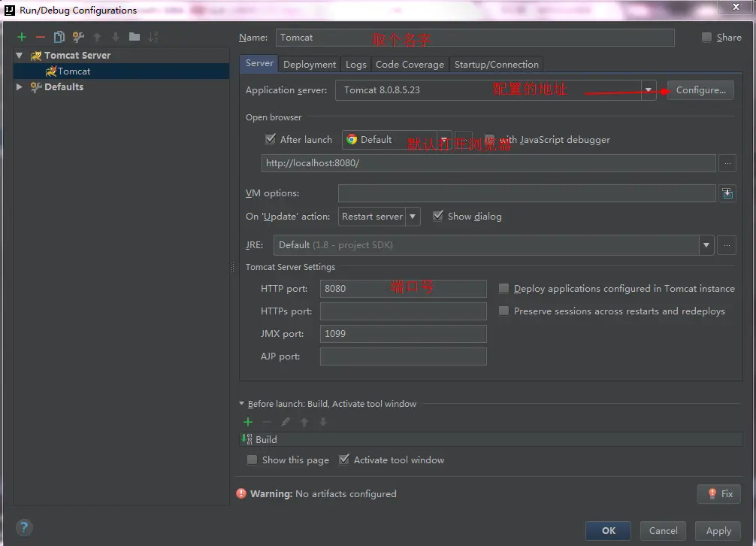Switch to the Server tab
The image size is (756, 546).
point(259,63)
